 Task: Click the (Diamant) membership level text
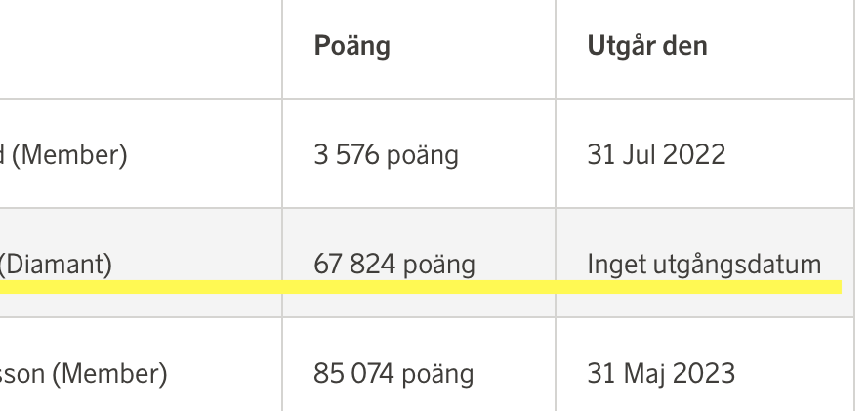(56, 264)
